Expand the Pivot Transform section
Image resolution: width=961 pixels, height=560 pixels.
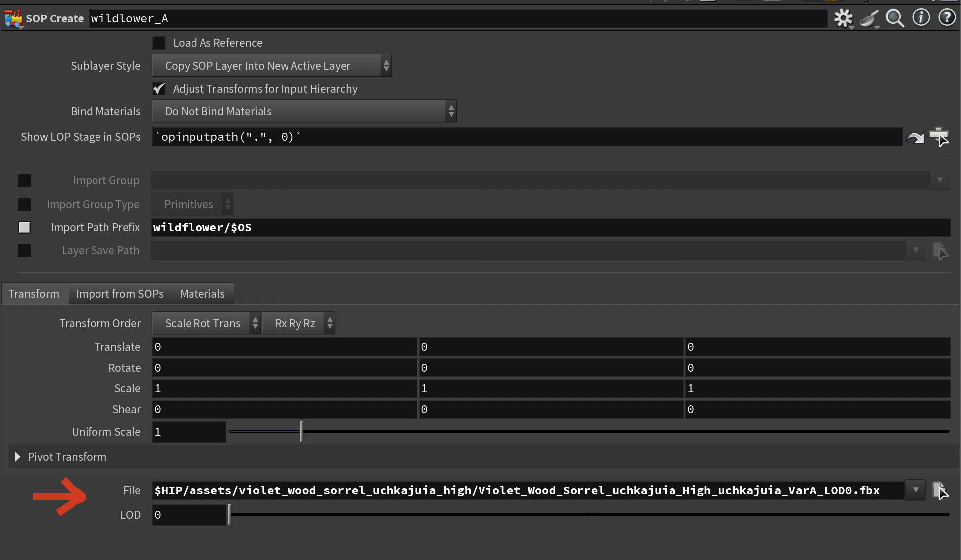(x=18, y=457)
